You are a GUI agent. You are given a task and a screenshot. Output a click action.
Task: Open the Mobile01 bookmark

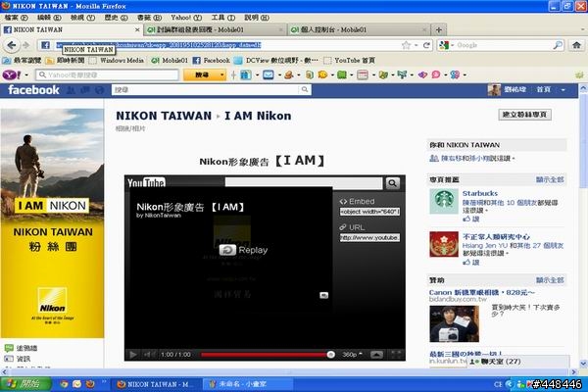pos(170,60)
